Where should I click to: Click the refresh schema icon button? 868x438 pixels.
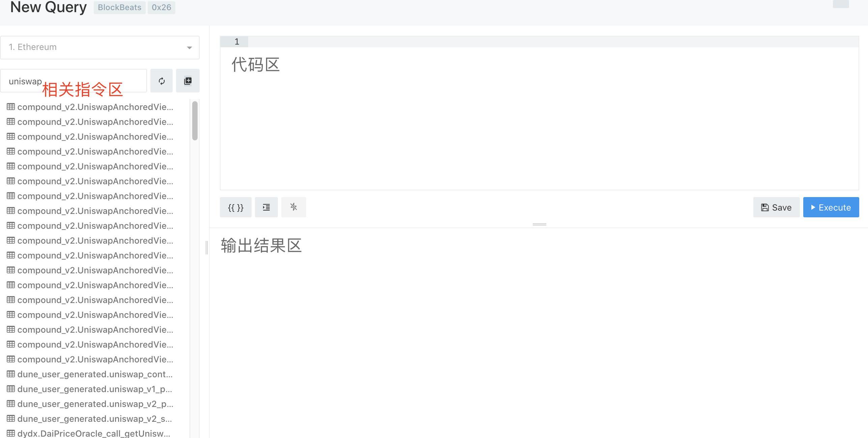click(x=162, y=81)
